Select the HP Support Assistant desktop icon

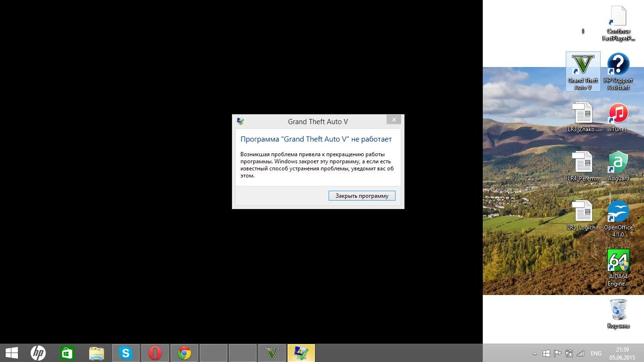point(618,71)
